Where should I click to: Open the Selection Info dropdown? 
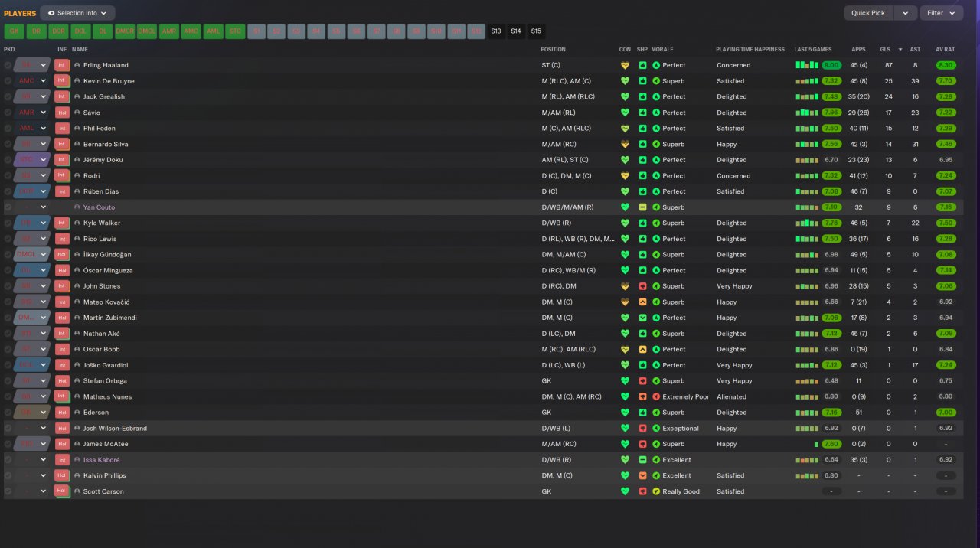coord(77,13)
